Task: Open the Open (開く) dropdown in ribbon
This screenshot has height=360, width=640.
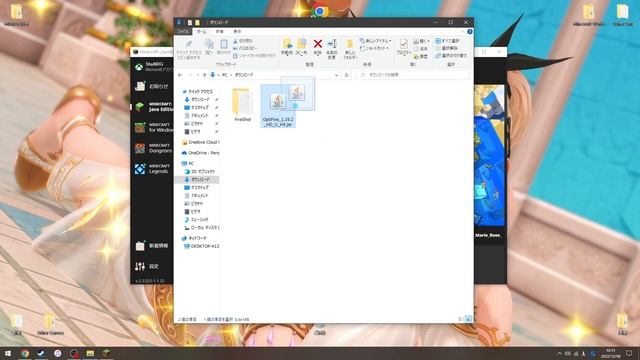Action: point(421,41)
